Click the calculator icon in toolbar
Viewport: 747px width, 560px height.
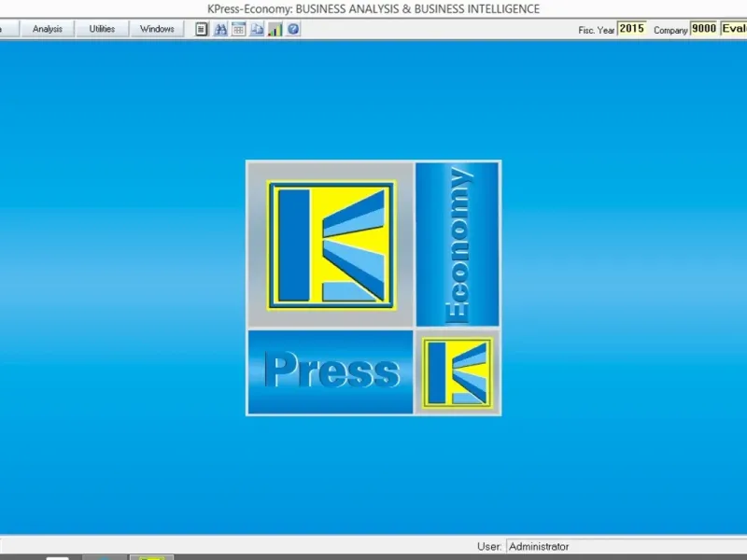(202, 30)
